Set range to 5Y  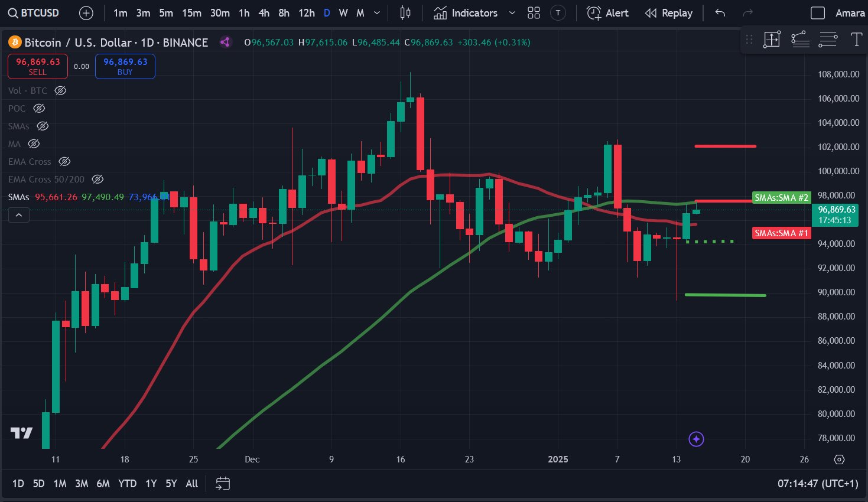(x=171, y=484)
